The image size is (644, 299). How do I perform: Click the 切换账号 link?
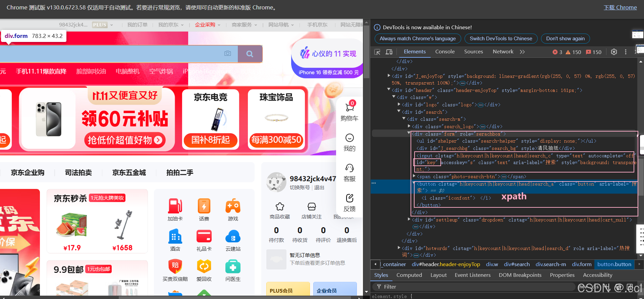click(x=300, y=188)
